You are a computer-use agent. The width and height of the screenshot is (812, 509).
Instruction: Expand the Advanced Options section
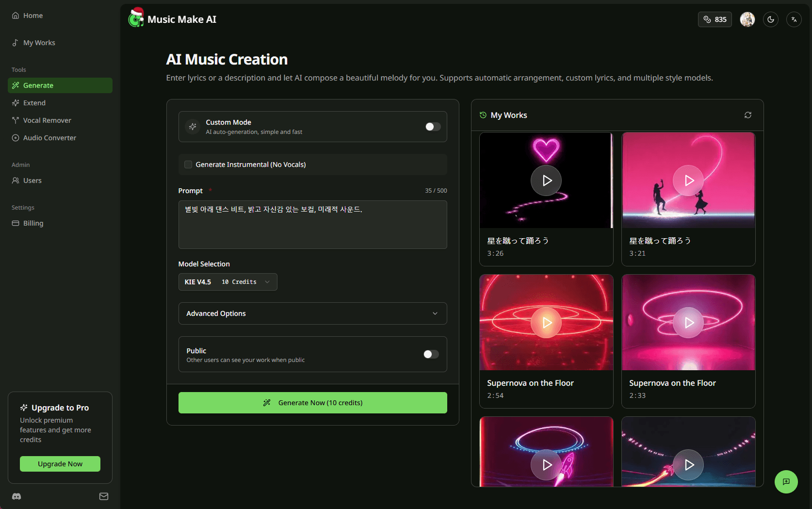[x=312, y=313]
